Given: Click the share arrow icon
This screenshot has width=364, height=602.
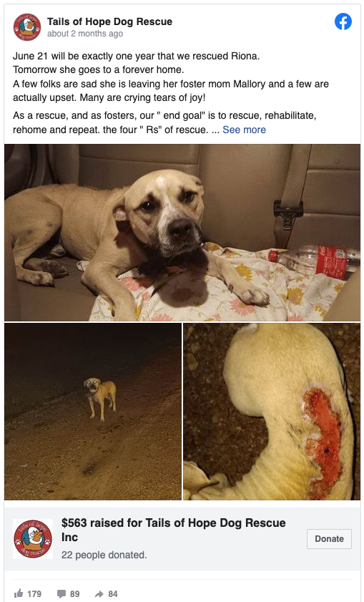Looking at the screenshot, I should (99, 594).
